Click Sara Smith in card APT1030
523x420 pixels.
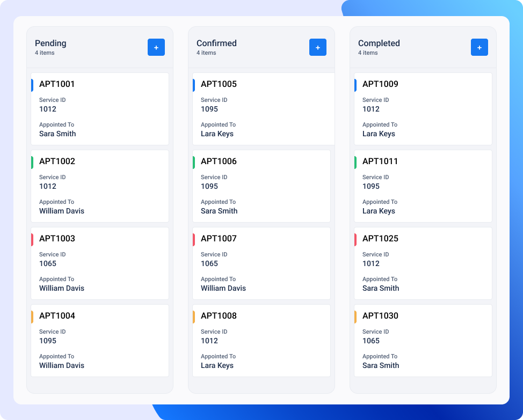coord(381,365)
